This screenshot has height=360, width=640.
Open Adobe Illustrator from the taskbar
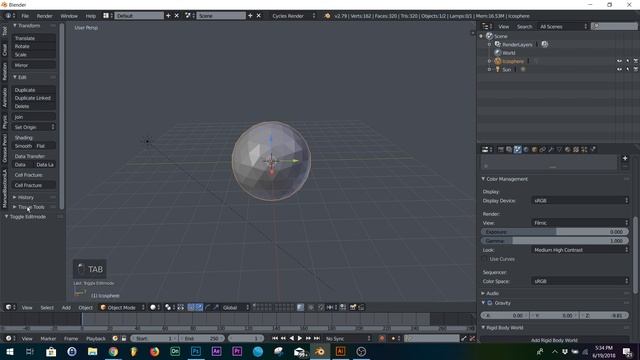point(340,351)
